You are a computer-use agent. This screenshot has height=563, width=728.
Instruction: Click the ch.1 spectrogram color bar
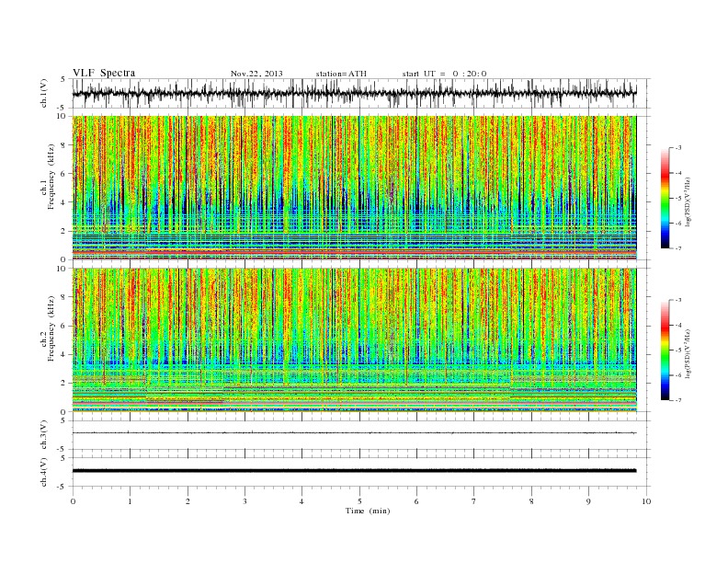tap(665, 198)
